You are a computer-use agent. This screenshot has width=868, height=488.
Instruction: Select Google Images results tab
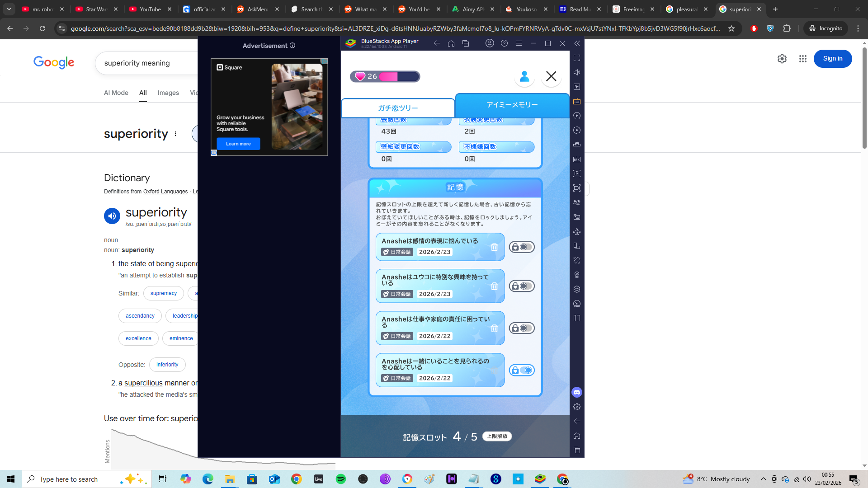click(x=168, y=93)
